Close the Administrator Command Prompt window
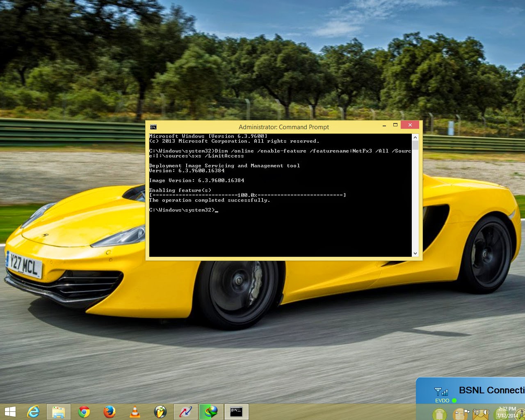 point(410,125)
